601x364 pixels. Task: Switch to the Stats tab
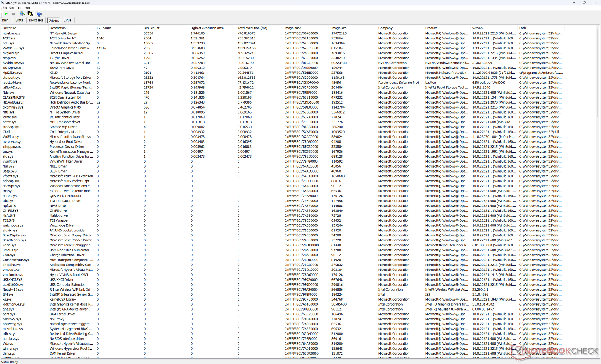click(x=19, y=20)
